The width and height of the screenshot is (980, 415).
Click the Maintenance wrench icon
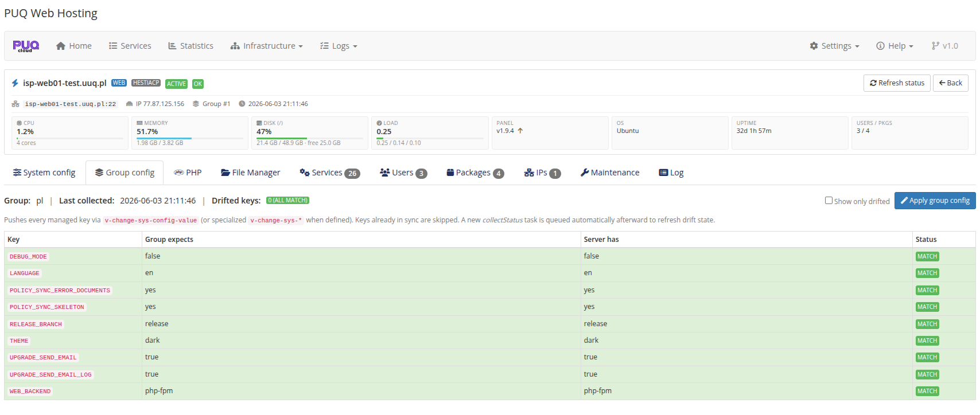585,173
